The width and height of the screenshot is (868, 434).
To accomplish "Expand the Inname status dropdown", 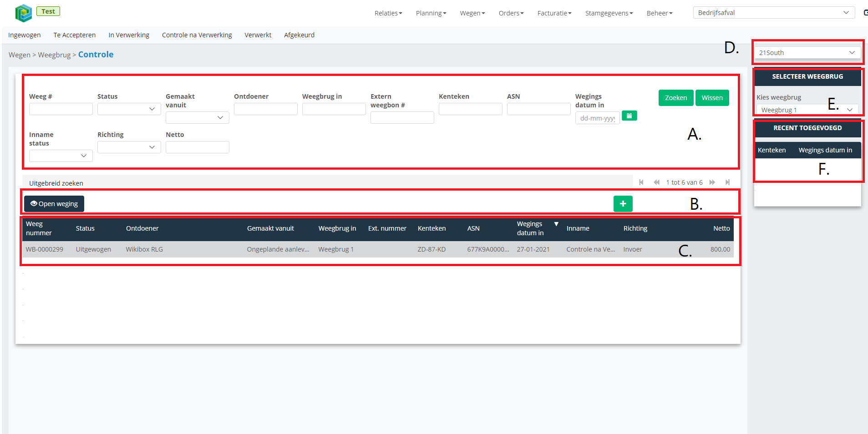I will 61,156.
